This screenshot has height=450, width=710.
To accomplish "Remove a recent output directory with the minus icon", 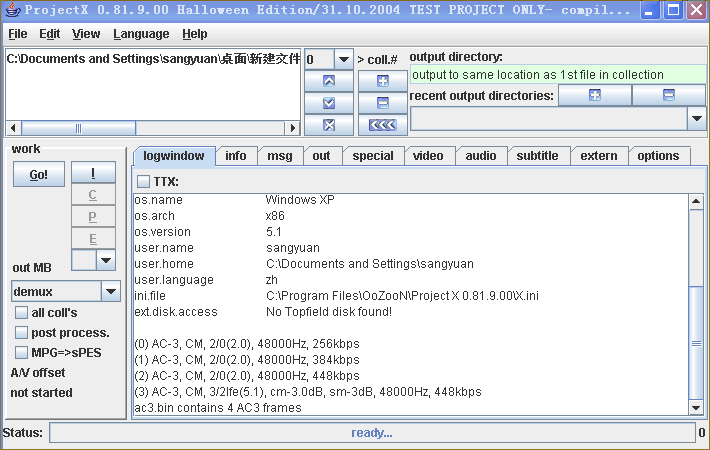I will [x=668, y=95].
